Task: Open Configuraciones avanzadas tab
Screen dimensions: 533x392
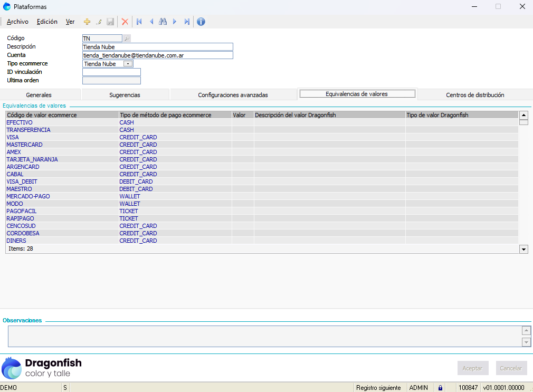Action: pos(233,95)
